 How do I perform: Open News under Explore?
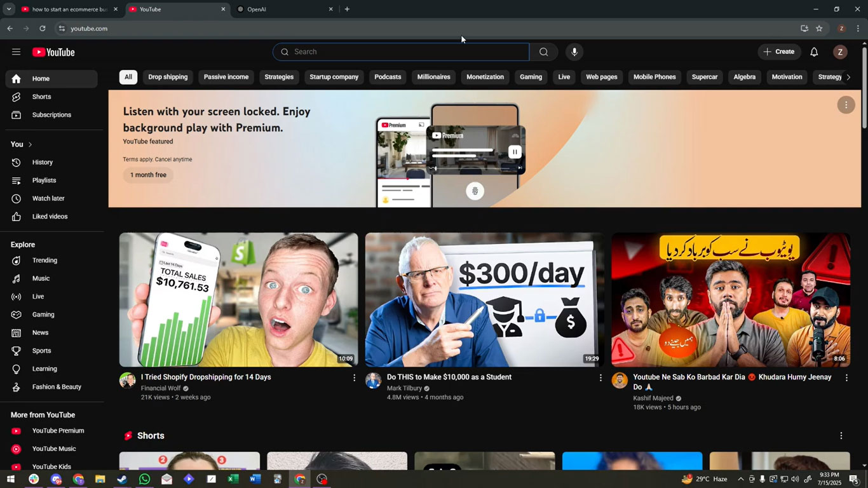point(51,332)
